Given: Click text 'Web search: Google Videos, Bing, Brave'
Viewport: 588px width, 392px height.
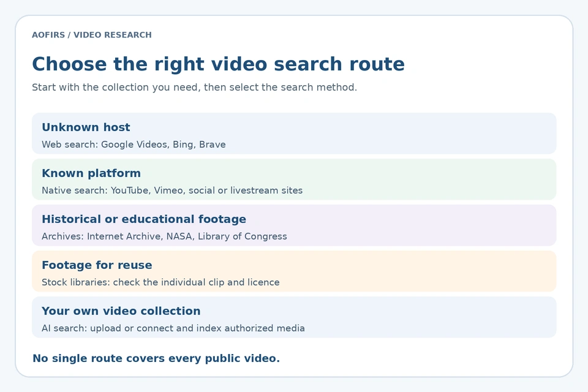Looking at the screenshot, I should [x=134, y=145].
